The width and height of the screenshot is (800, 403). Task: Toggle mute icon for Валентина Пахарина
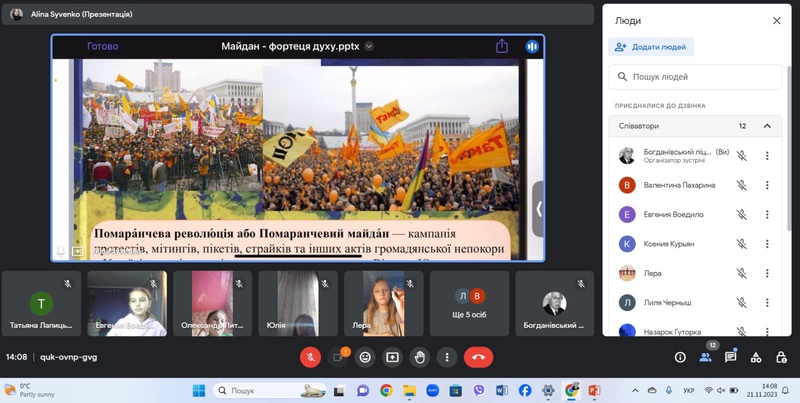coord(741,185)
